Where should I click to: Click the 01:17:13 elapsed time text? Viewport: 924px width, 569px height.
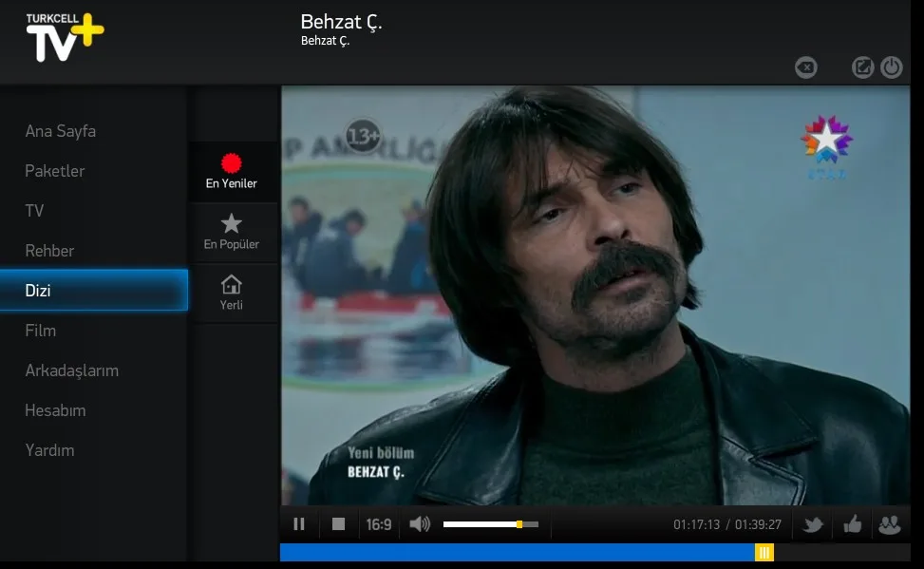point(696,524)
